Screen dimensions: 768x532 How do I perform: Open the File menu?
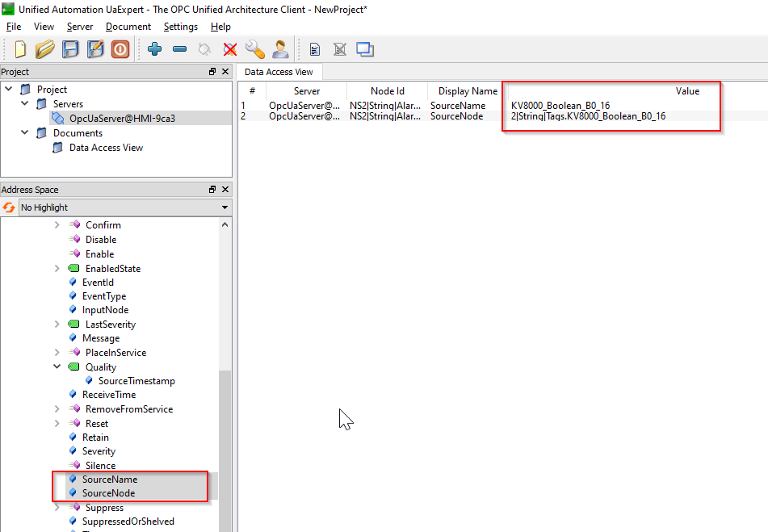point(14,27)
